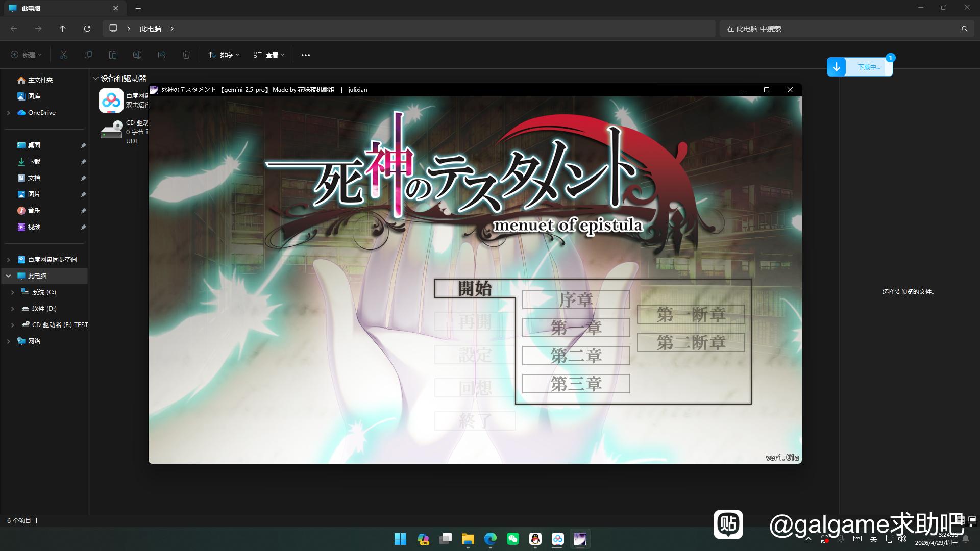Expand the CD 驱动器 (F:) TEST node

click(13, 325)
